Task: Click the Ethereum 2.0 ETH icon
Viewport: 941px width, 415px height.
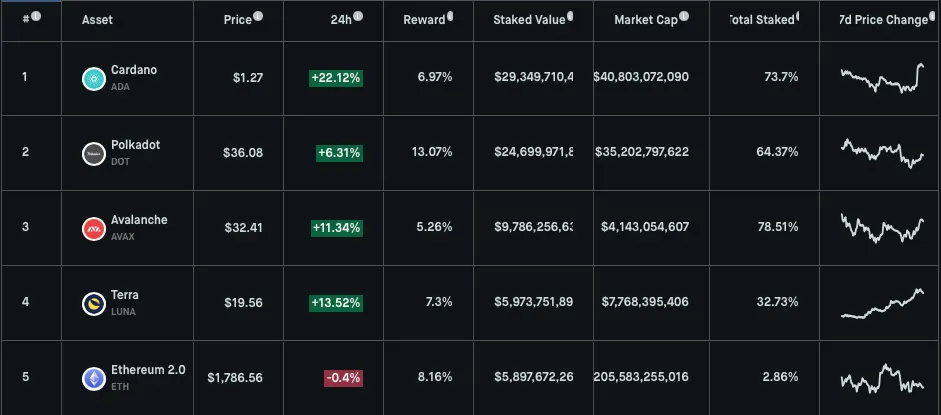Action: (x=94, y=378)
